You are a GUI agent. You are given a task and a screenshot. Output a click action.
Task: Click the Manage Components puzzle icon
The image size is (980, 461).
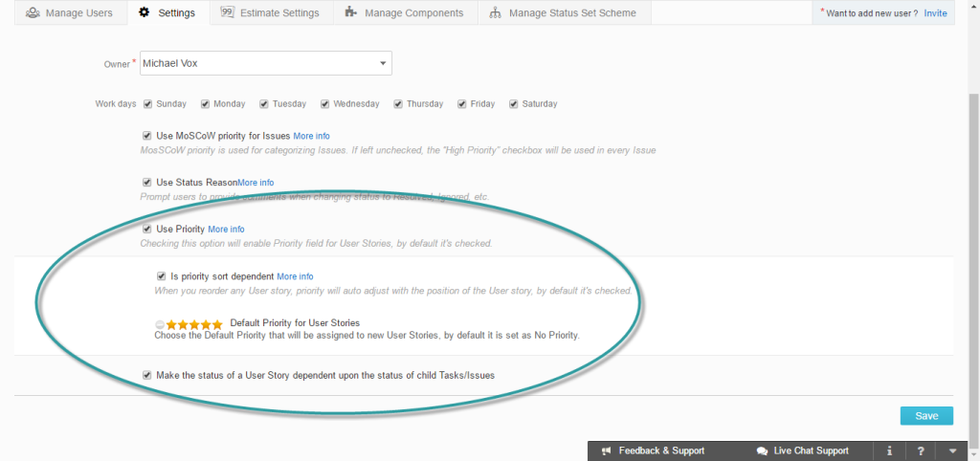[350, 12]
